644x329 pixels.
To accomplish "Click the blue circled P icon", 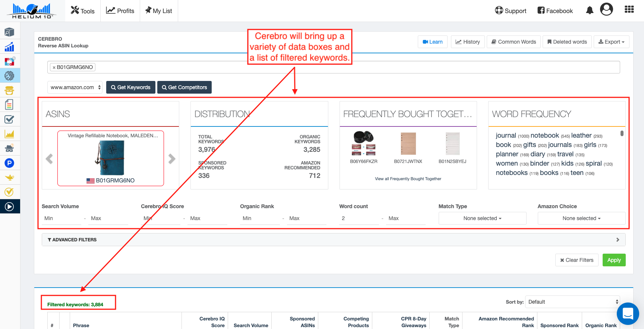I will point(9,163).
